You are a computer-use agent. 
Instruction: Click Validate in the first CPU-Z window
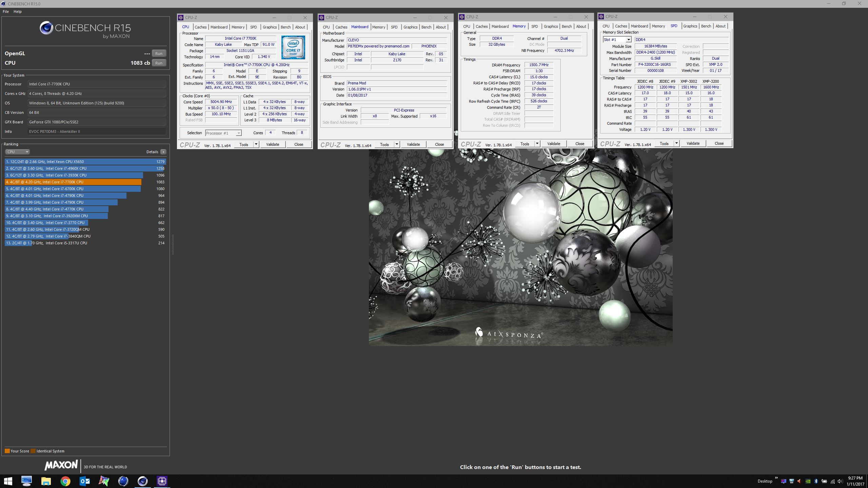click(x=273, y=144)
